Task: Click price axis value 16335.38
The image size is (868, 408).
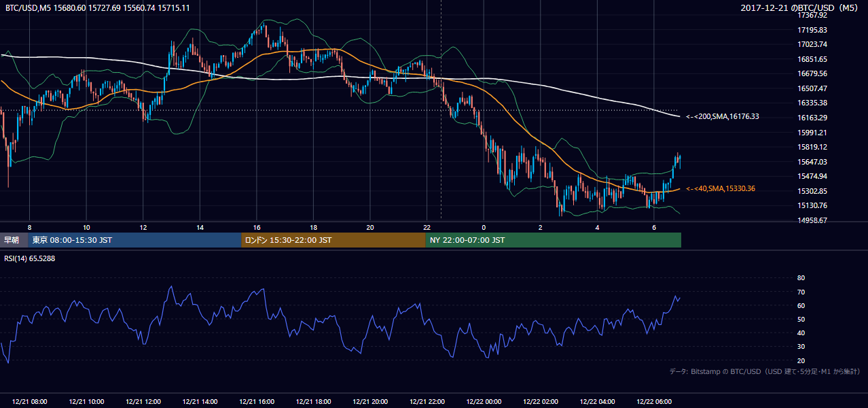Action: click(812, 103)
